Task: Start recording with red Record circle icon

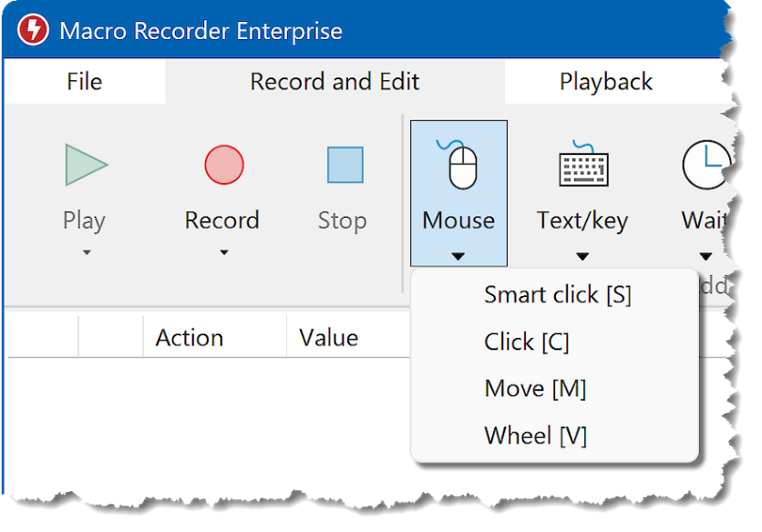Action: coord(224,165)
